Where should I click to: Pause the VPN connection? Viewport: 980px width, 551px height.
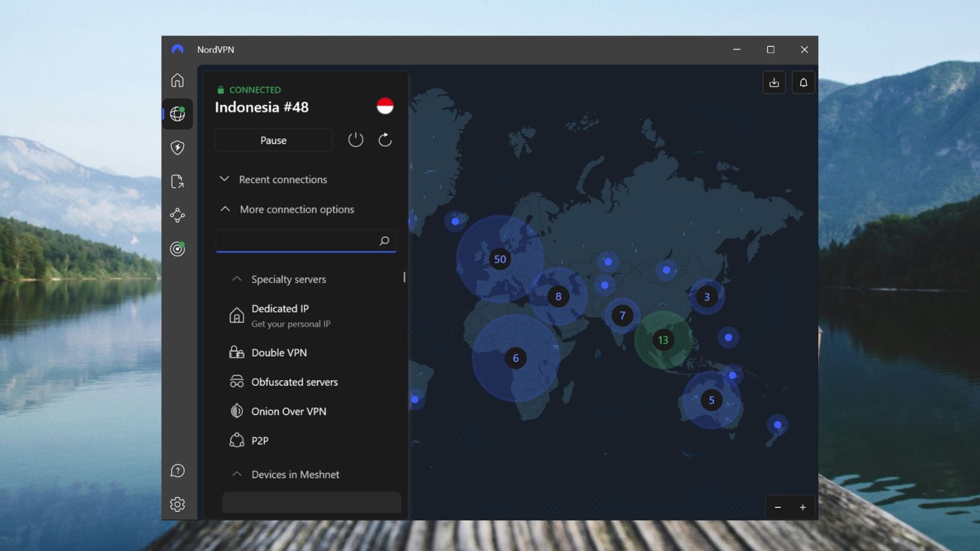(273, 140)
